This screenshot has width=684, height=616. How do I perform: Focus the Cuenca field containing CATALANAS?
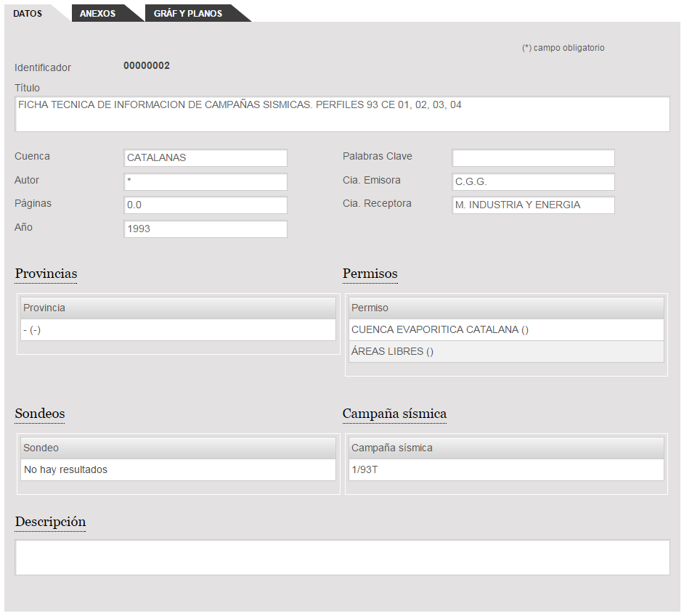click(x=205, y=158)
